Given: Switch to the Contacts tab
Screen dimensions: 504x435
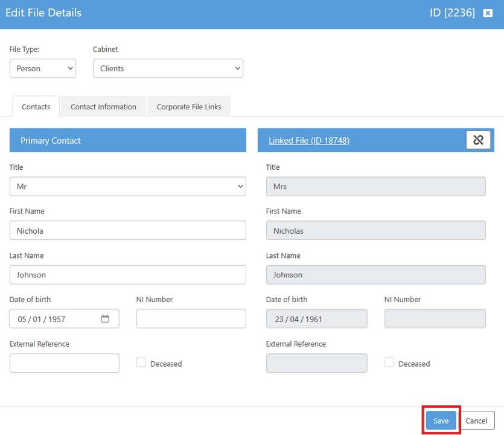Looking at the screenshot, I should [36, 106].
